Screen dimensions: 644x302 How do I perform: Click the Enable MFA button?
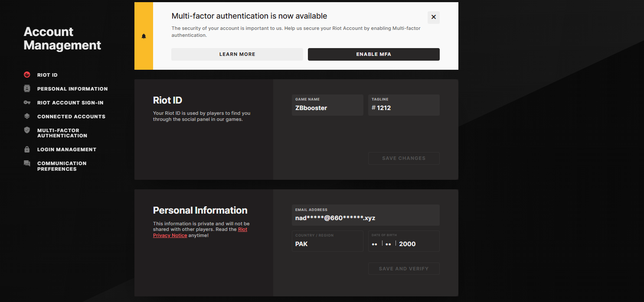click(x=374, y=54)
